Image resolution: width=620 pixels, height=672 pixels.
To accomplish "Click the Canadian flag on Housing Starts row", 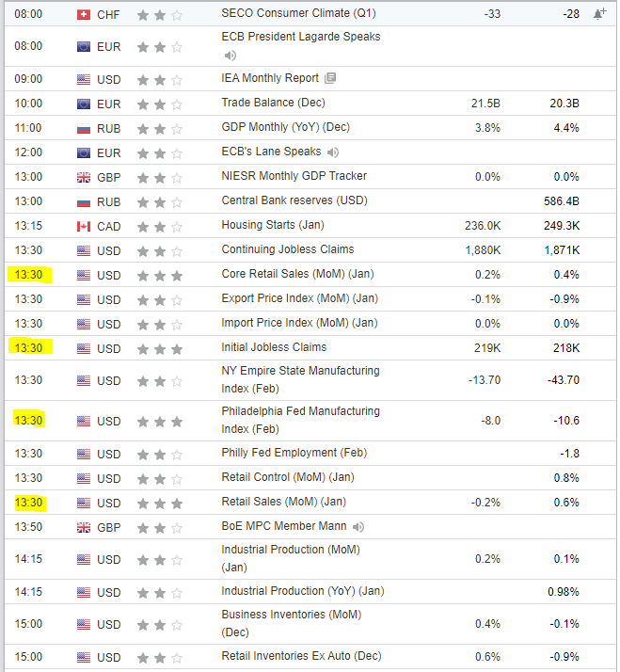I will pyautogui.click(x=84, y=226).
